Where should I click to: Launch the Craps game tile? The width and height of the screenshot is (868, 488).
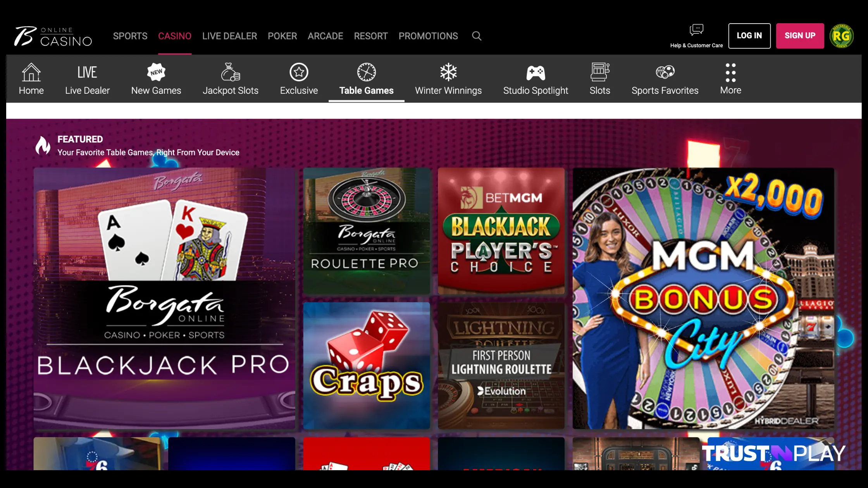pos(367,366)
